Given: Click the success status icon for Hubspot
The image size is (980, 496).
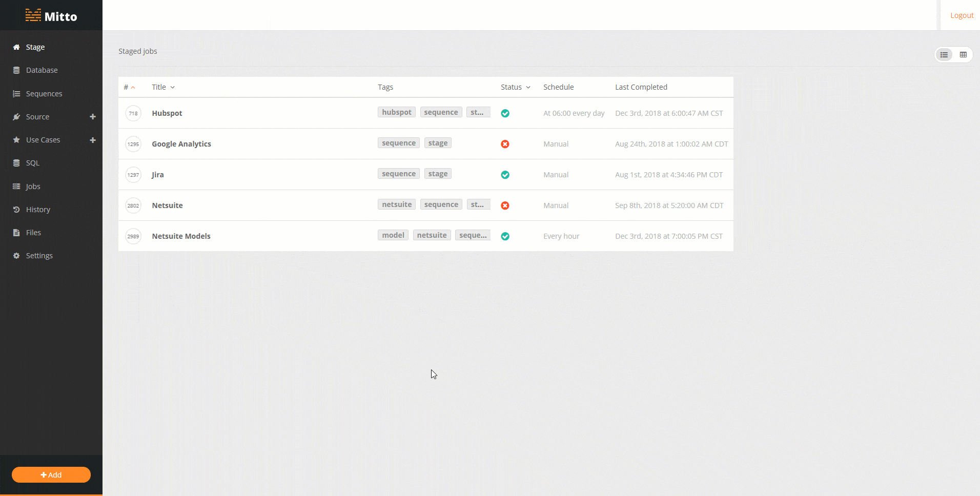Looking at the screenshot, I should (x=505, y=113).
